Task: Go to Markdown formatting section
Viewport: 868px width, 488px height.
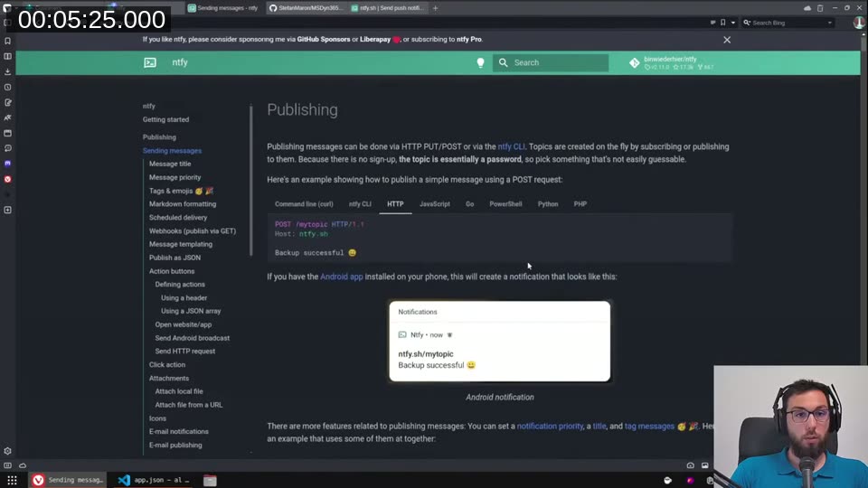Action: [x=183, y=203]
